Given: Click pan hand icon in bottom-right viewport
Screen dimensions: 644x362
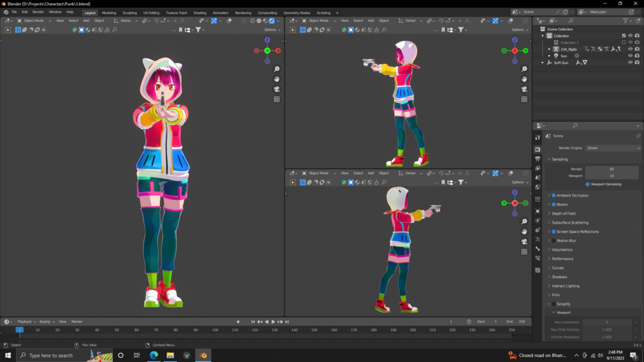Looking at the screenshot, I should coord(524,231).
